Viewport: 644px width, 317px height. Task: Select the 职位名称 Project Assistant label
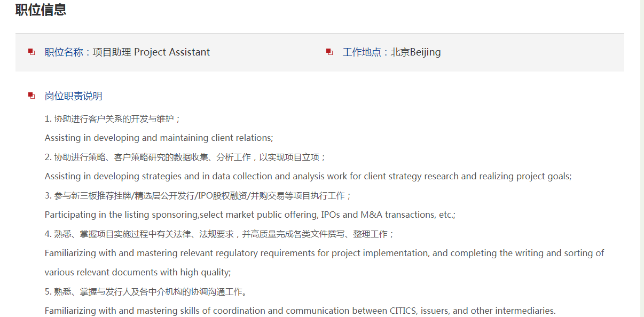(x=127, y=52)
